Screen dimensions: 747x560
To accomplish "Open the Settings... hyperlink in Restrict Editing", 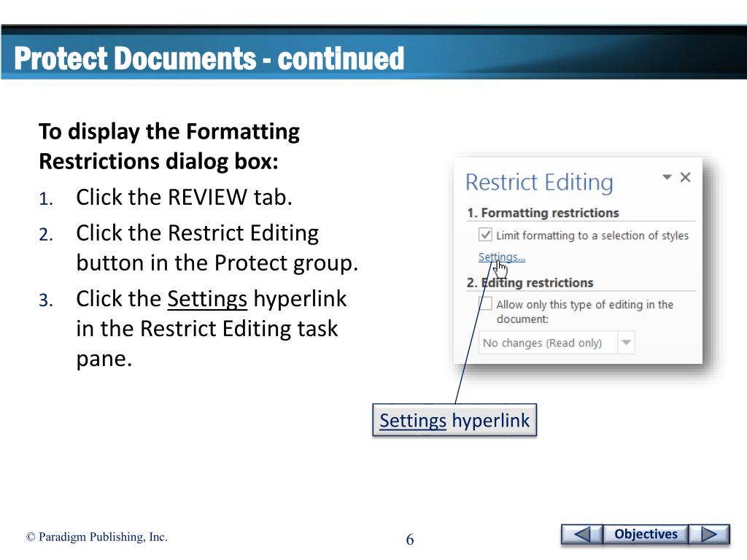I will [501, 257].
